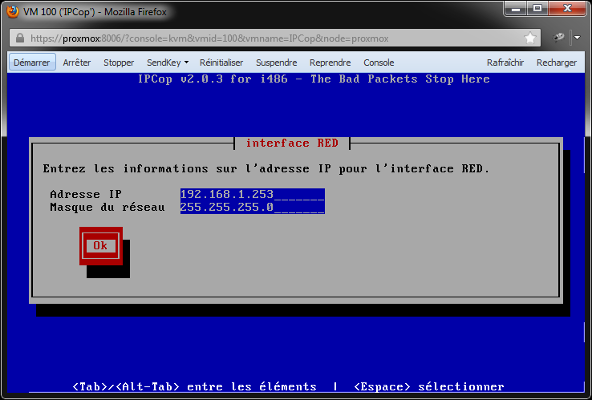Open the Console toolbar item
The image size is (592, 400).
click(379, 62)
